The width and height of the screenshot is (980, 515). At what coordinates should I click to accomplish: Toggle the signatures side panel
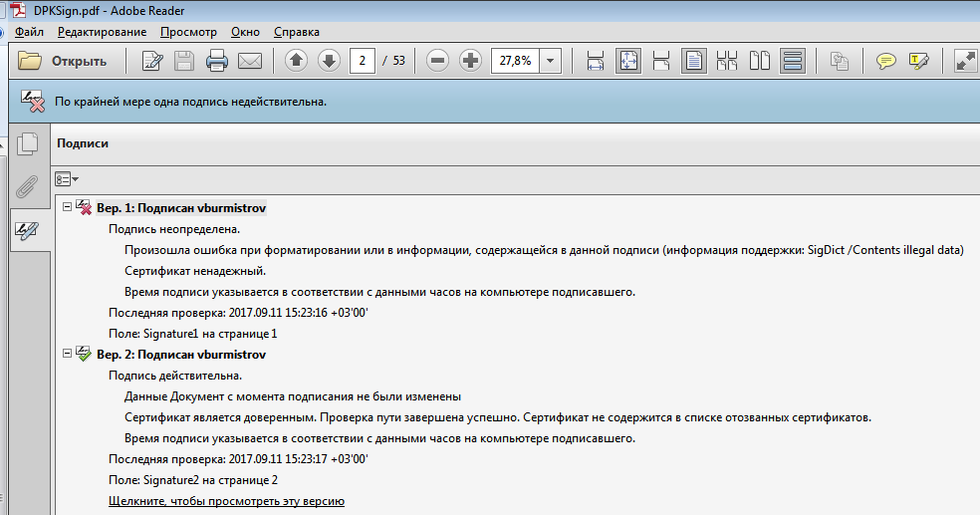[x=27, y=230]
